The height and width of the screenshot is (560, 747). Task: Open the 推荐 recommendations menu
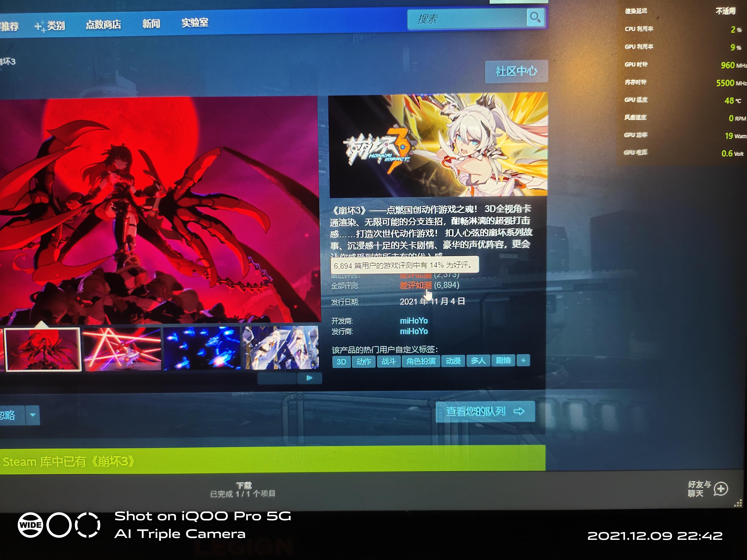coord(9,26)
